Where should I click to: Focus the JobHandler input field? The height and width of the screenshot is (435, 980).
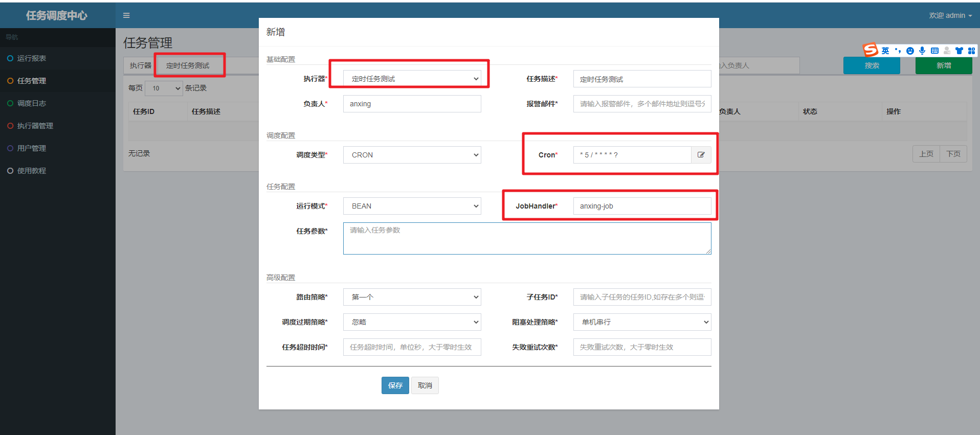pyautogui.click(x=642, y=206)
